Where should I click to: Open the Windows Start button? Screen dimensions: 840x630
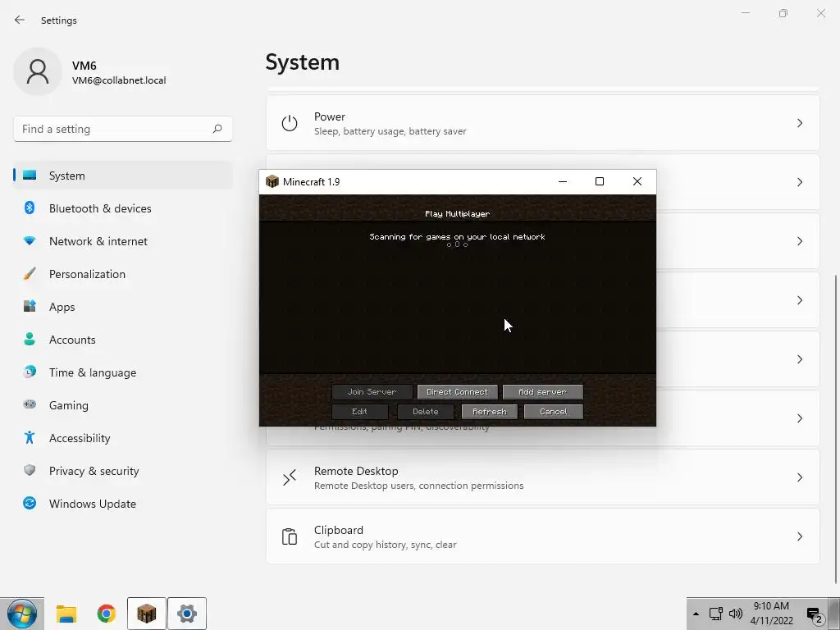(22, 614)
